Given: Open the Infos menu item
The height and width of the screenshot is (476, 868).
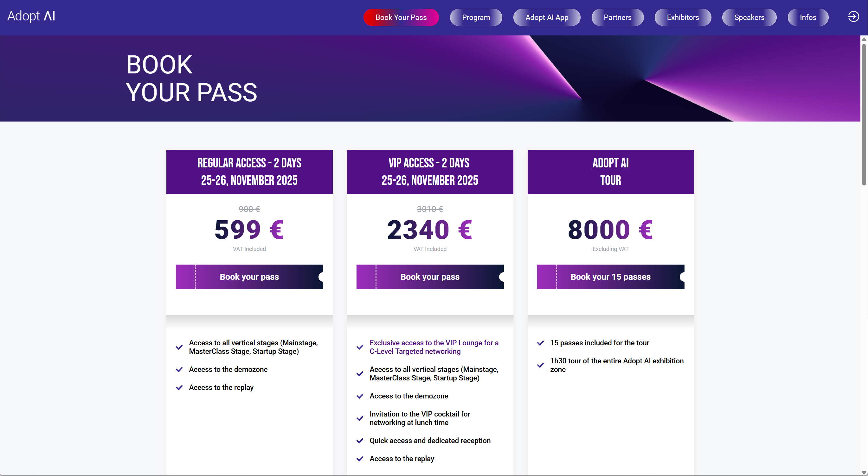Looking at the screenshot, I should tap(808, 17).
